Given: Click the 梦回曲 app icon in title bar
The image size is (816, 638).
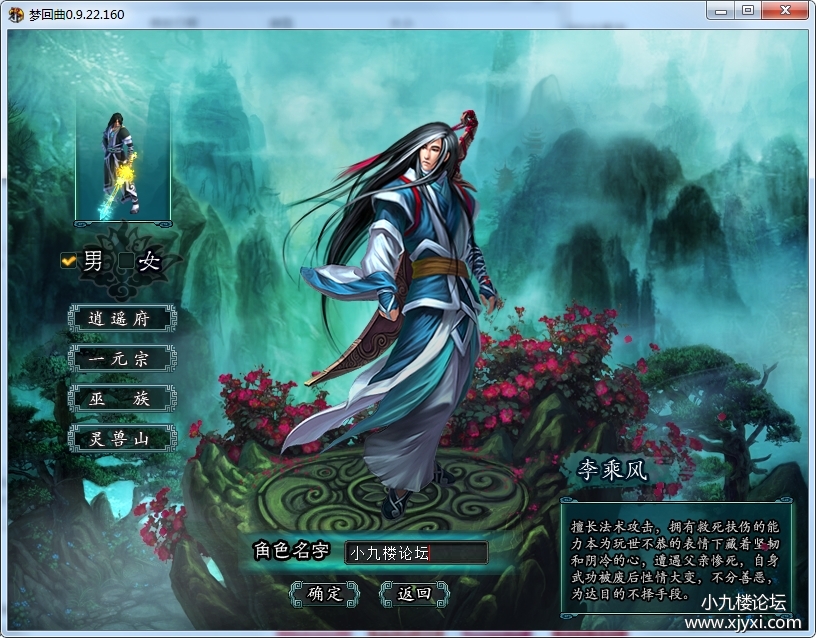Looking at the screenshot, I should [16, 14].
